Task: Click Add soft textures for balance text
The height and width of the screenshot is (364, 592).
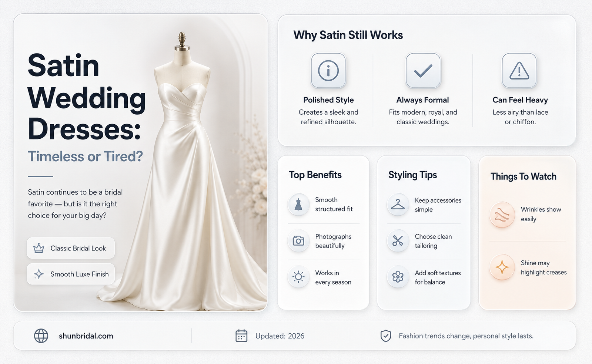Action: (438, 277)
